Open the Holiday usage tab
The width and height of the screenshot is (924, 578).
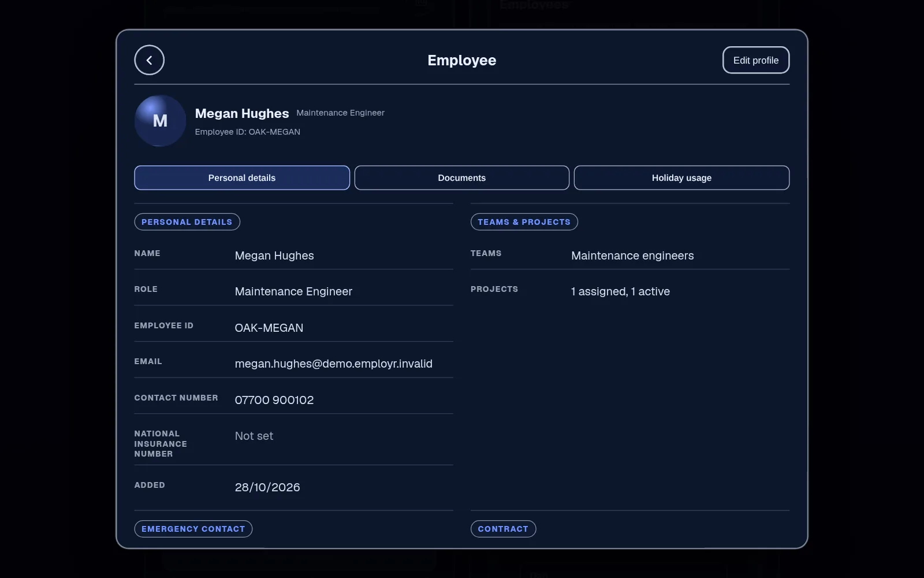(x=681, y=178)
